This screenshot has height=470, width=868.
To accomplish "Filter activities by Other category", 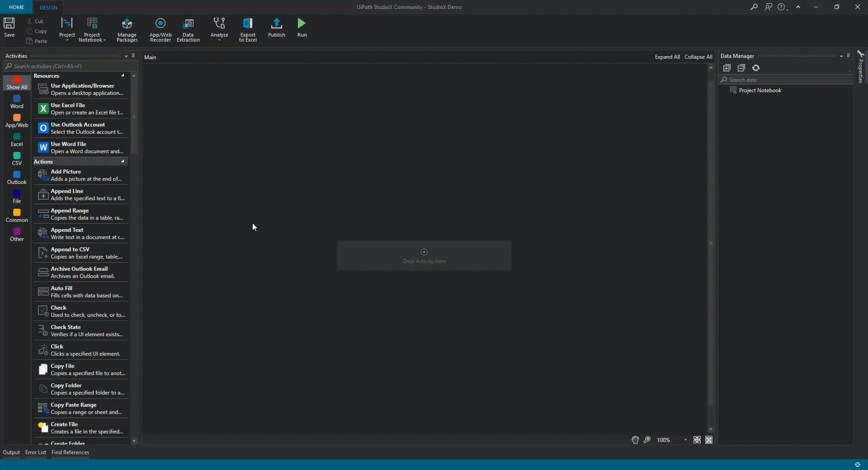I will click(17, 235).
